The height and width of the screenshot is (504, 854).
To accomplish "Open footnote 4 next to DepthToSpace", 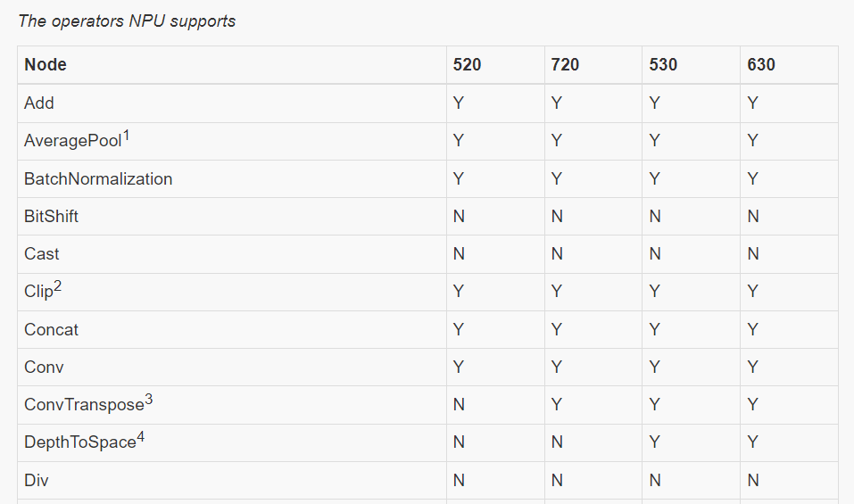I will [140, 437].
